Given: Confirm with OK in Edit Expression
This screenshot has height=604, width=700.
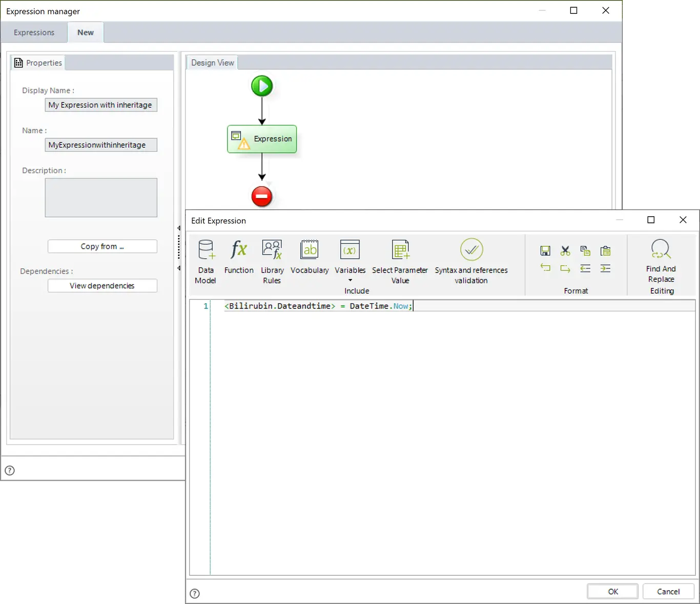Looking at the screenshot, I should (613, 591).
